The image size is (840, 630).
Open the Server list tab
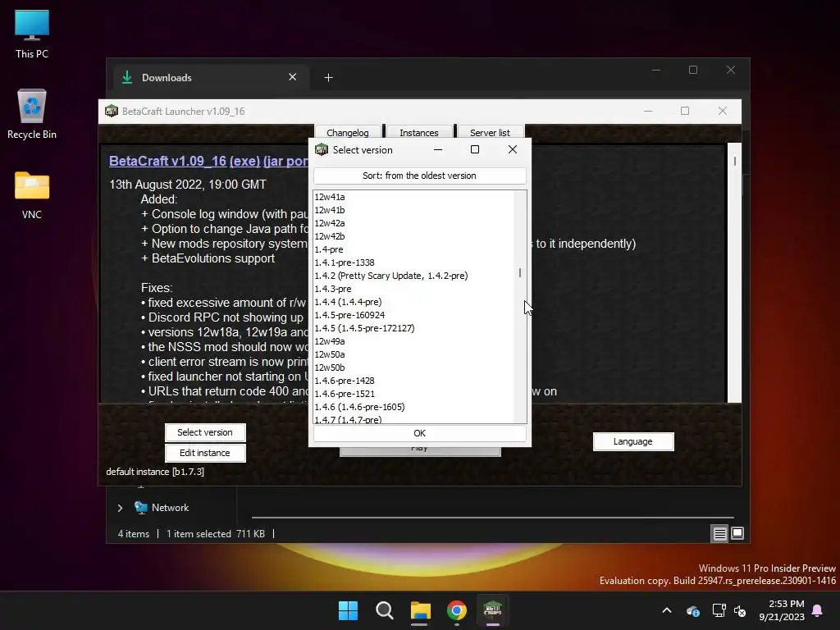pyautogui.click(x=490, y=132)
